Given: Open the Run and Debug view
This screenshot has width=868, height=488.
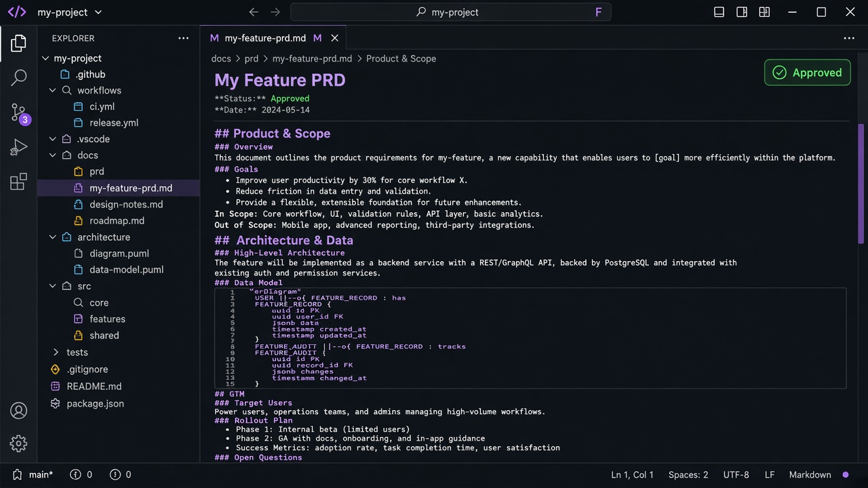Looking at the screenshot, I should (18, 147).
